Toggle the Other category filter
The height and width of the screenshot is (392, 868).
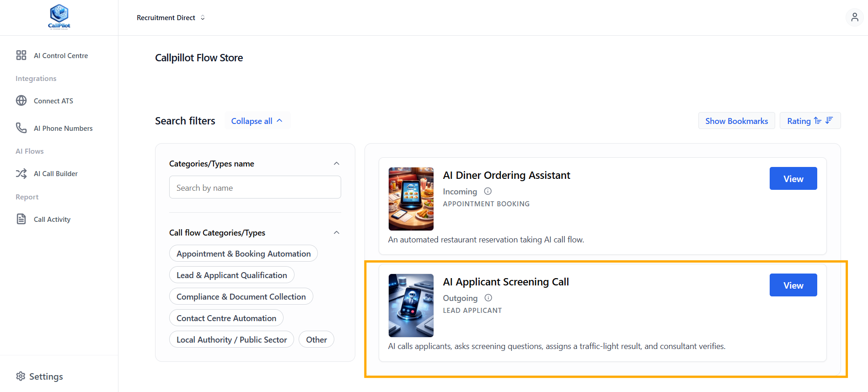coord(316,339)
